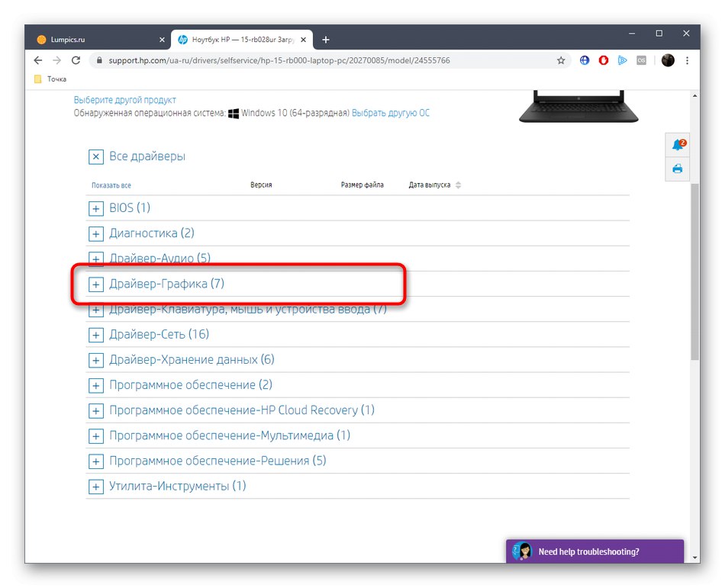Go back to the previous page

[38, 60]
